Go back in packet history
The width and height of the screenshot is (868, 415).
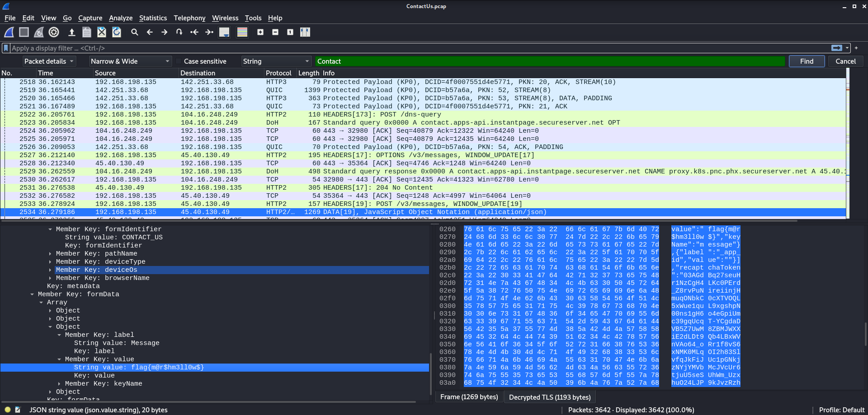pyautogui.click(x=150, y=32)
